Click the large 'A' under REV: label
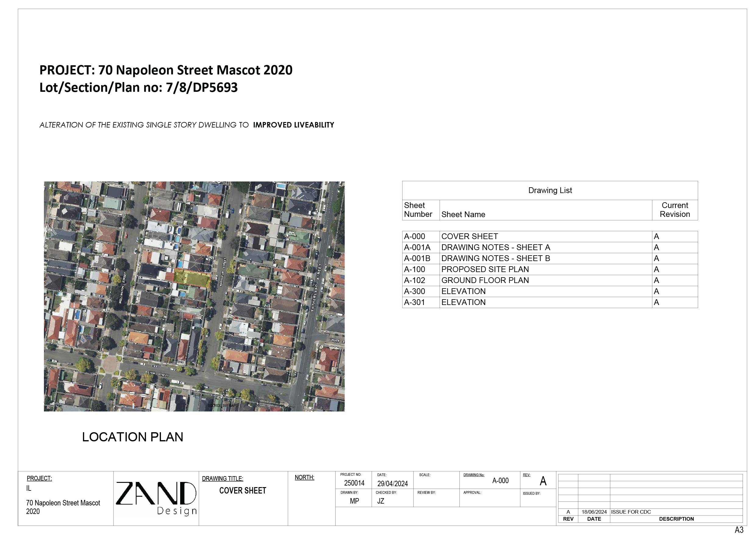This screenshot has height=535, width=756. coord(543,481)
